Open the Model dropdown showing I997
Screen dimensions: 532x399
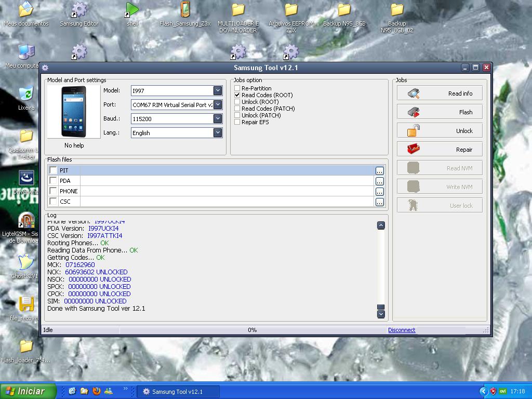click(x=218, y=90)
